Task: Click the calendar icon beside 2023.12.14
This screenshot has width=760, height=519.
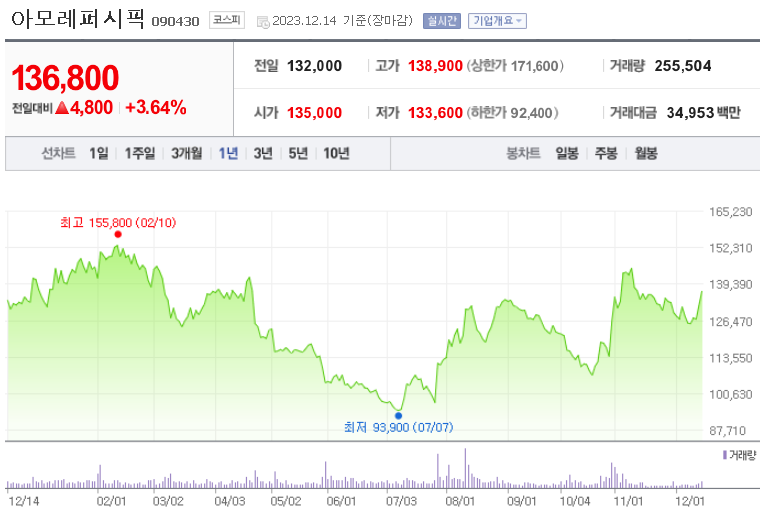Action: [x=263, y=22]
